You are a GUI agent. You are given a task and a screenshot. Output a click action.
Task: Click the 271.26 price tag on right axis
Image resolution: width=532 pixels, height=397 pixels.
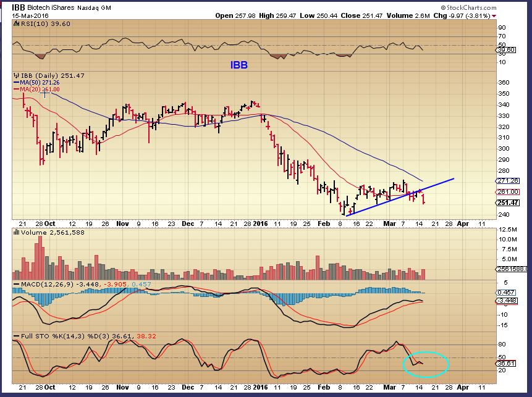507,181
